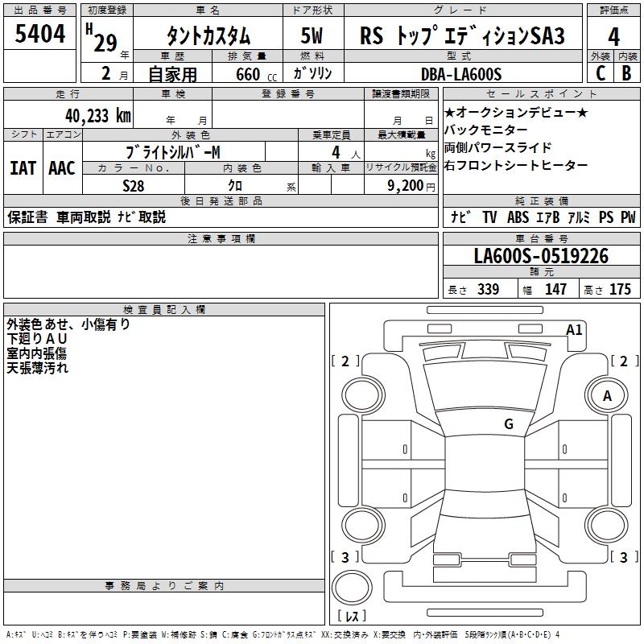Click PW in genuine equipment
This screenshot has width=644, height=644.
point(628,217)
